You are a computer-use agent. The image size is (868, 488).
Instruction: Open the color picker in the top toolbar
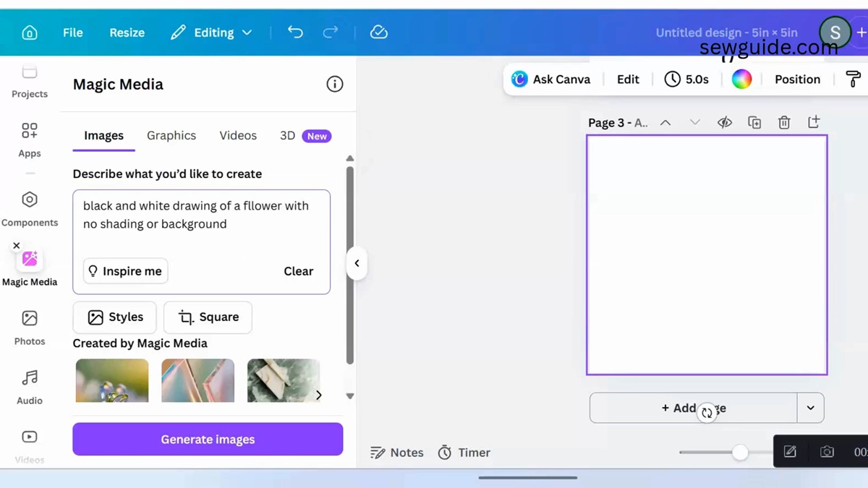pos(741,79)
